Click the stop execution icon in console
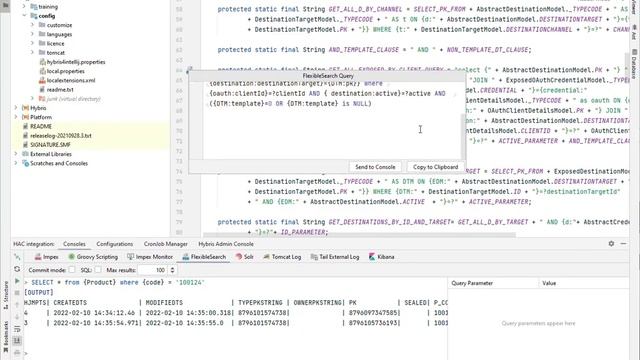Image resolution: width=640 pixels, height=360 pixels. tap(17, 293)
